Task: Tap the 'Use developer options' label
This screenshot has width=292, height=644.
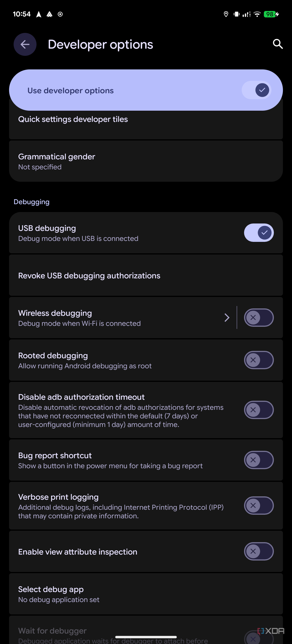Action: tap(71, 90)
